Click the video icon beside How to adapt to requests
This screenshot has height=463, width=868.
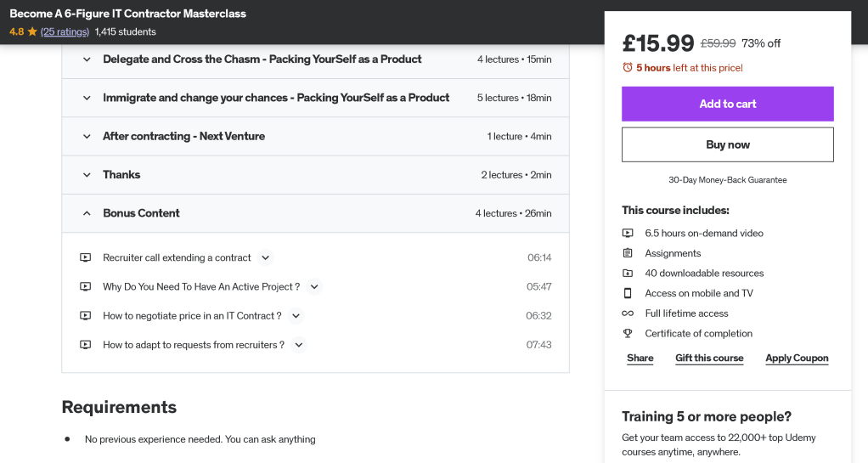(x=85, y=344)
